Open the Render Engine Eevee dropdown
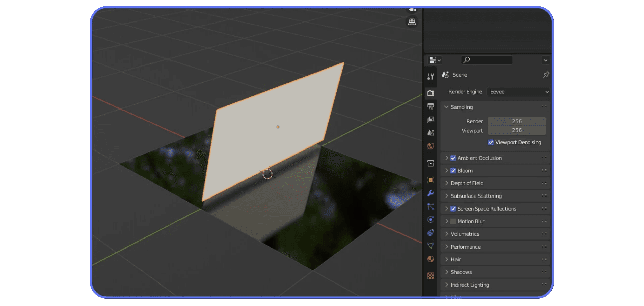This screenshot has width=644, height=306. (519, 92)
